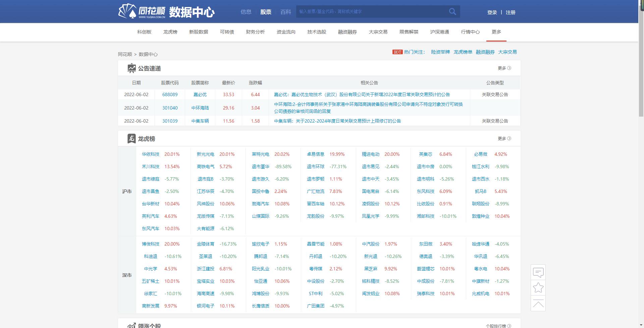Click the 融资融券 hot topic link
Image resolution: width=644 pixels, height=328 pixels.
485,52
